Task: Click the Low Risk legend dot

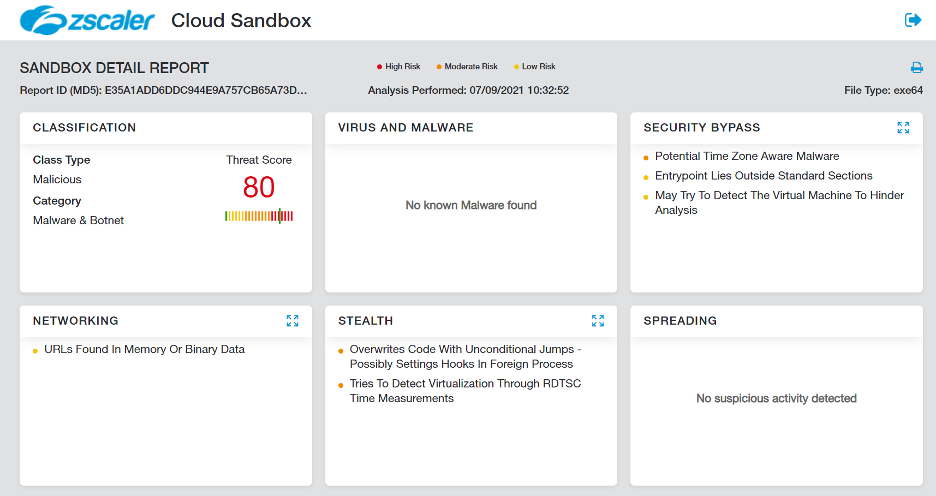Action: point(516,67)
